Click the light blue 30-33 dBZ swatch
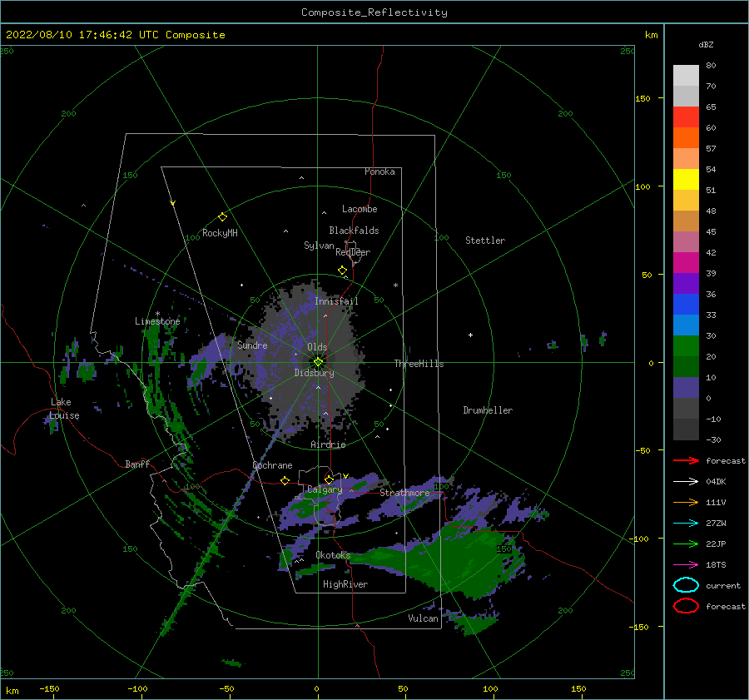Viewport: 749px width, 700px height. click(686, 325)
